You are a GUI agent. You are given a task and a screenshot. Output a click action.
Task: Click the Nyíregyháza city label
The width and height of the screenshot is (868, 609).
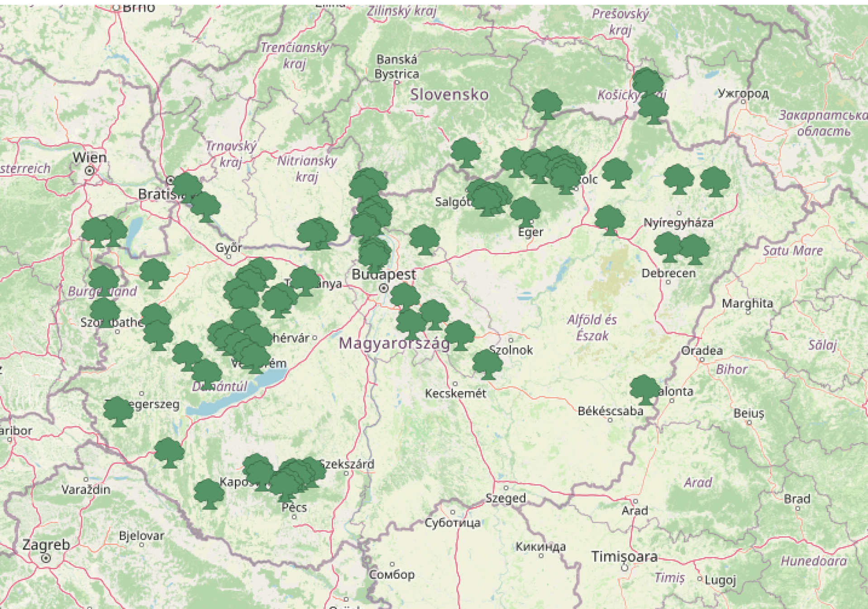pos(678,223)
